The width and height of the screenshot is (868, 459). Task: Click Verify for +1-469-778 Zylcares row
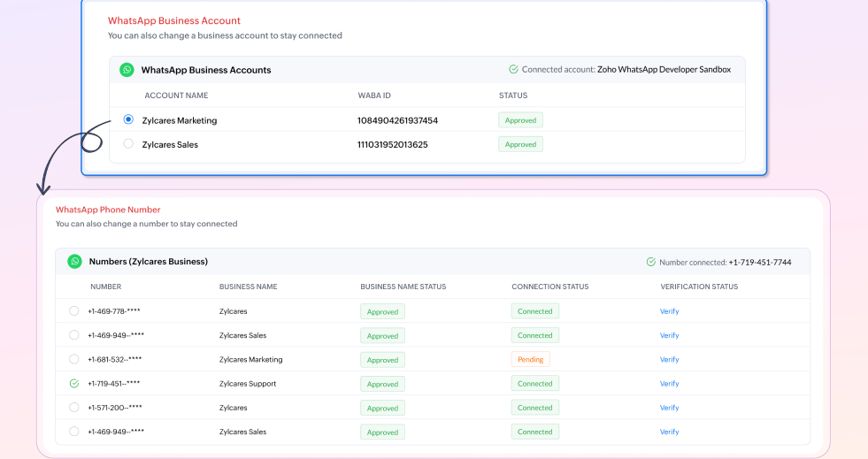click(669, 311)
